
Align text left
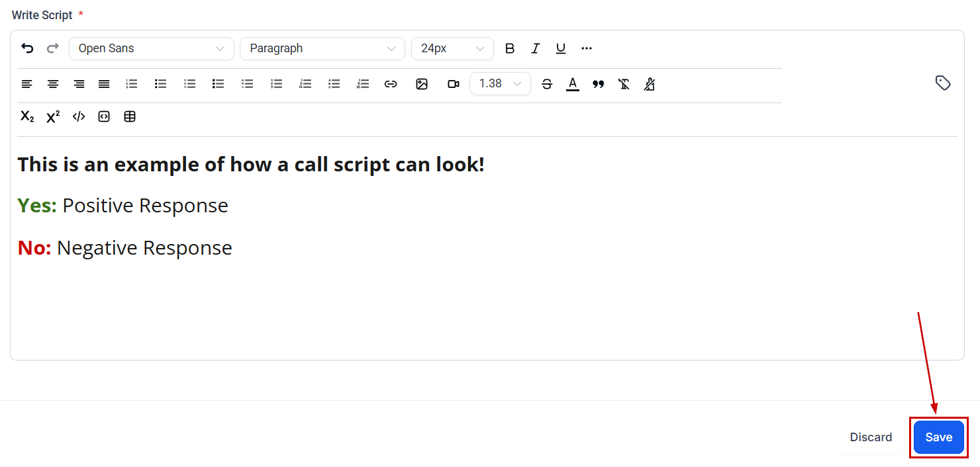(27, 84)
